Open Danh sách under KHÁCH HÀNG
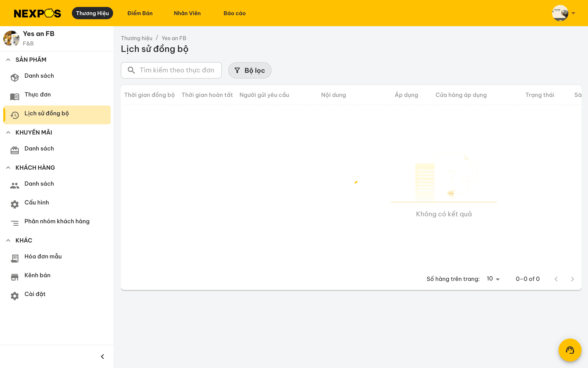Image resolution: width=588 pixels, height=368 pixels. pyautogui.click(x=57, y=185)
